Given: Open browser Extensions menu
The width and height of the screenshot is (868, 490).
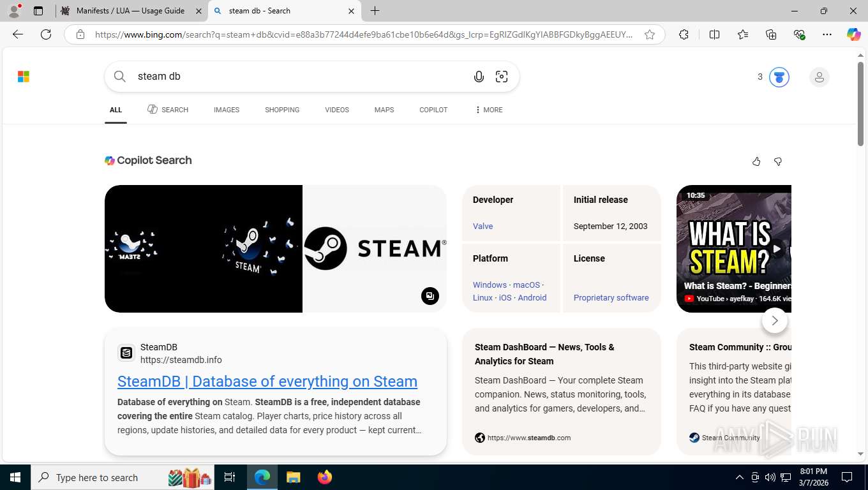Looking at the screenshot, I should click(684, 34).
